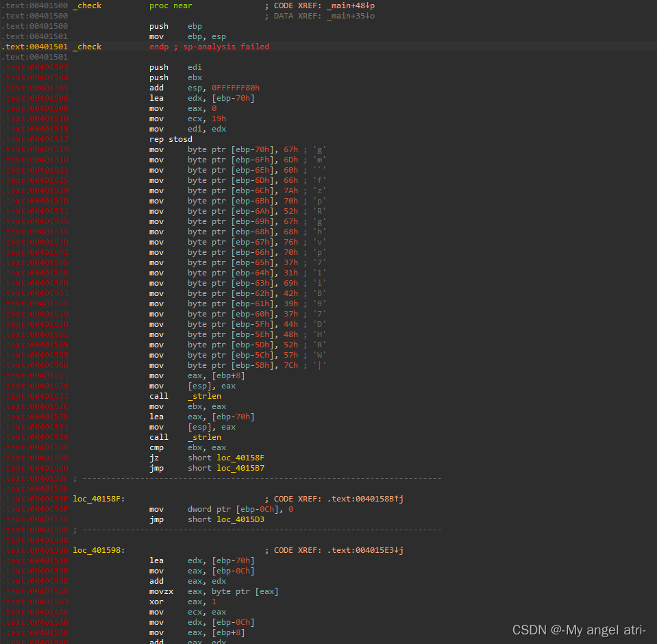This screenshot has width=657, height=644.
Task: Jump to loc_4015D3 target
Action: [240, 519]
